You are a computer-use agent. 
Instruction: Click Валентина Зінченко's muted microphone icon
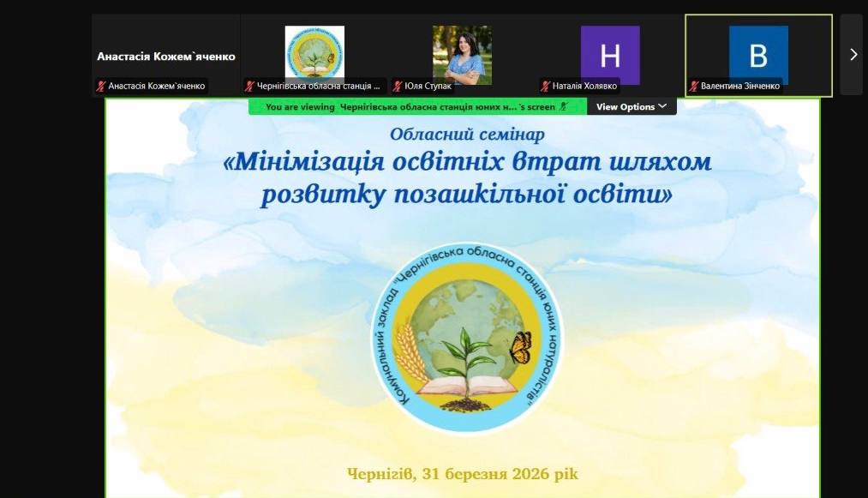694,86
